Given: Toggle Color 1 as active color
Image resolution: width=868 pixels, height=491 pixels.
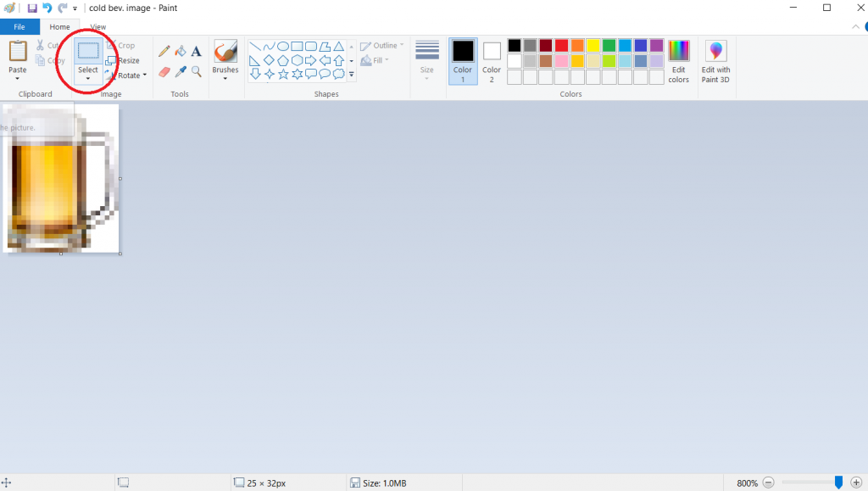Looking at the screenshot, I should click(x=463, y=61).
